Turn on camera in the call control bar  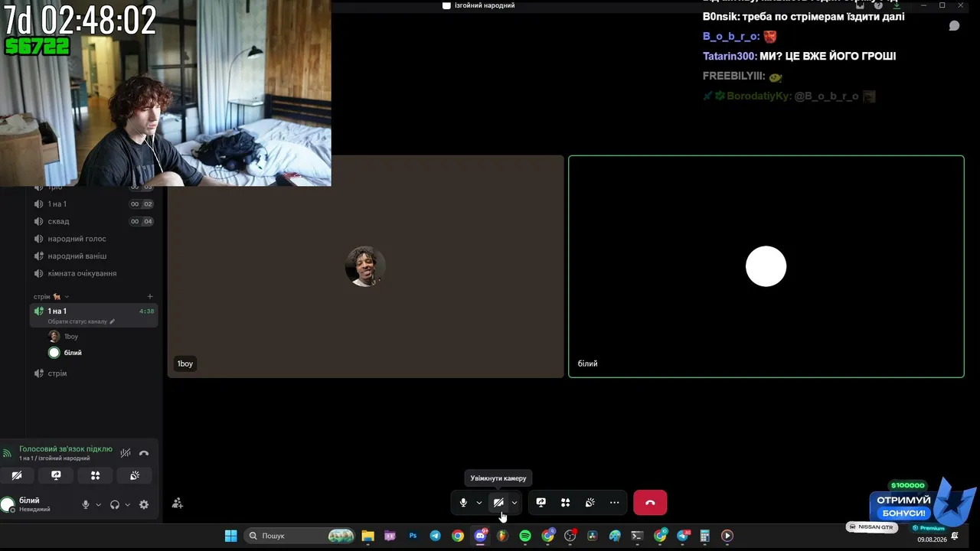pyautogui.click(x=498, y=503)
